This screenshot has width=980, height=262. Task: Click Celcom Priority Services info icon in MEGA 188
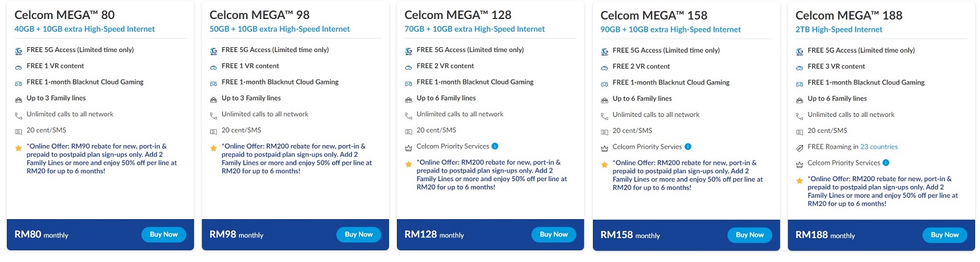pos(886,163)
